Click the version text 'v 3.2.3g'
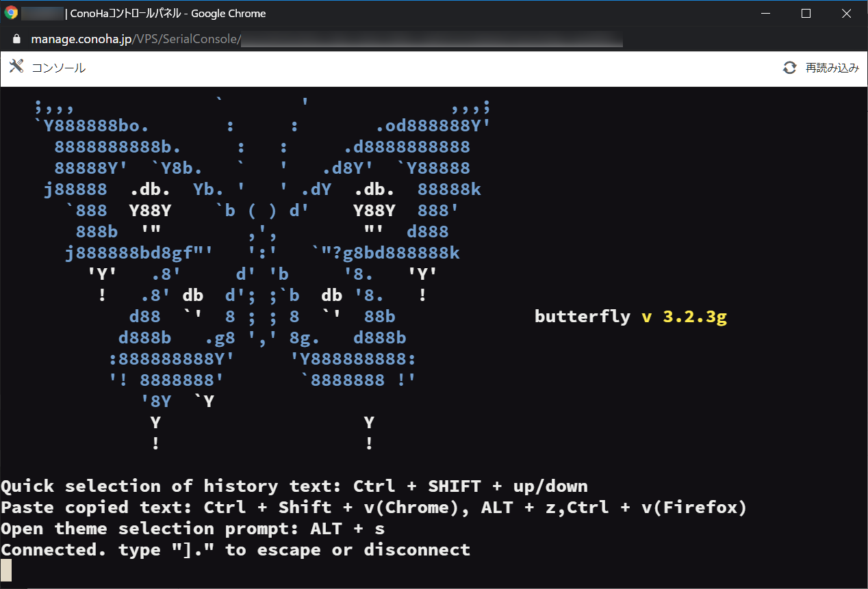The image size is (868, 589). [x=684, y=317]
